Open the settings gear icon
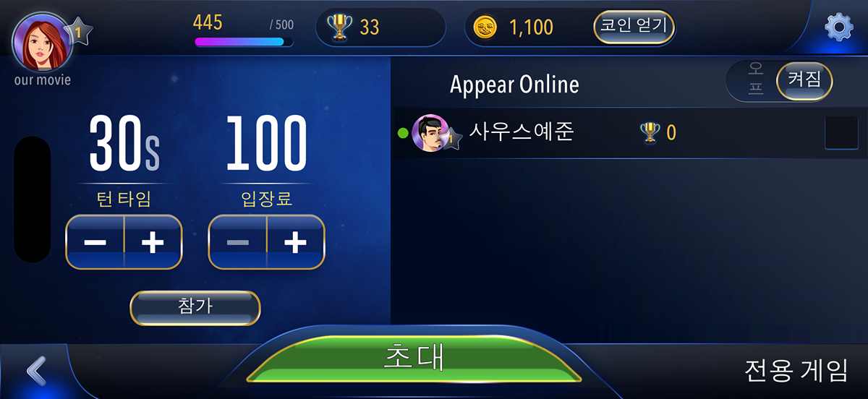The image size is (868, 399). [838, 28]
